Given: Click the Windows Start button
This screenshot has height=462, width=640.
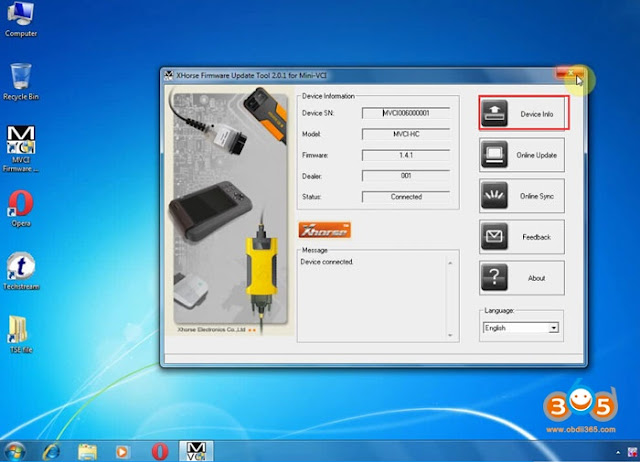Looking at the screenshot, I should pos(14,452).
